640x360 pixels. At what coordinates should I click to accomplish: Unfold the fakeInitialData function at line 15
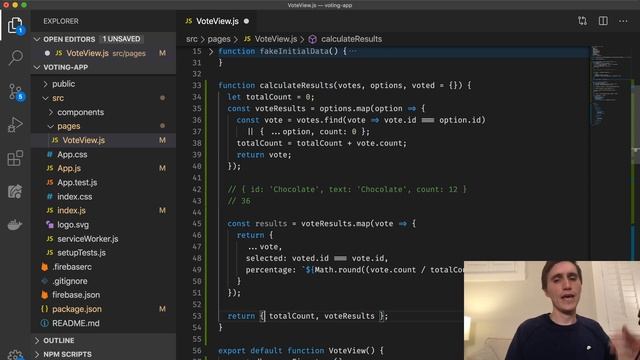pos(211,51)
